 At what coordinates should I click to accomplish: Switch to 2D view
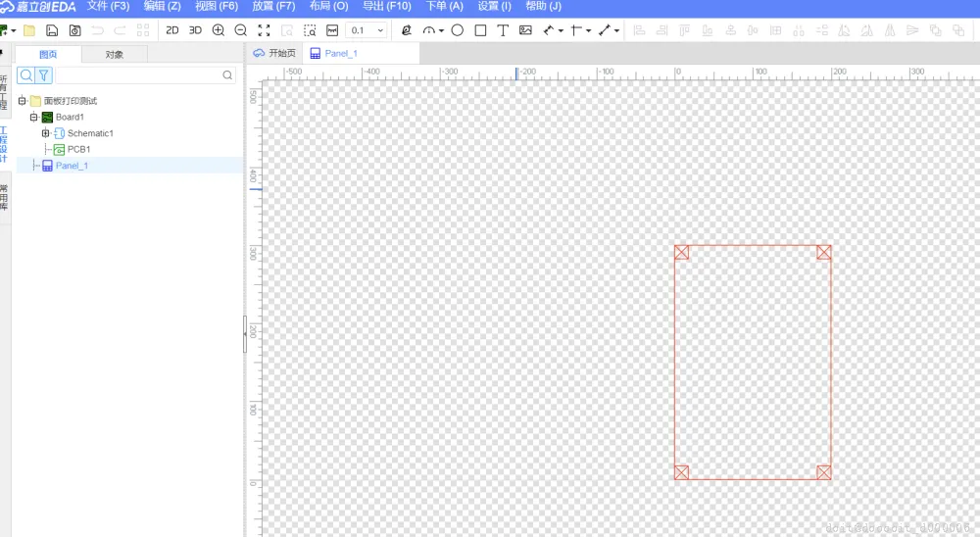[x=172, y=30]
